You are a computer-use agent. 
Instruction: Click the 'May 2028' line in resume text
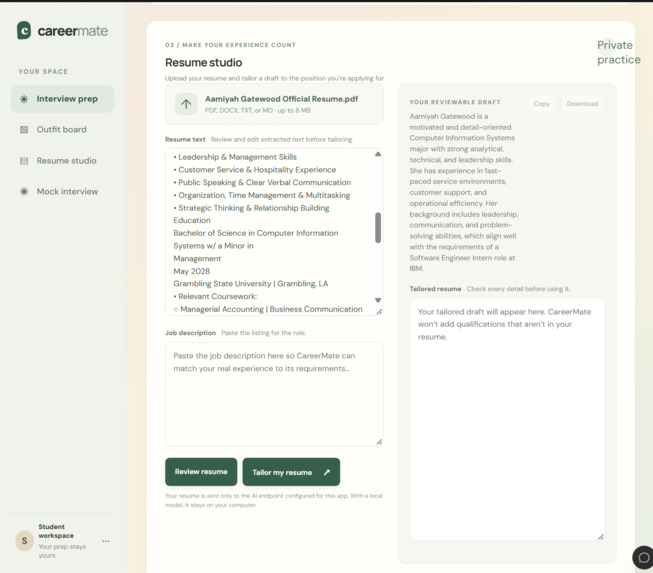point(192,271)
